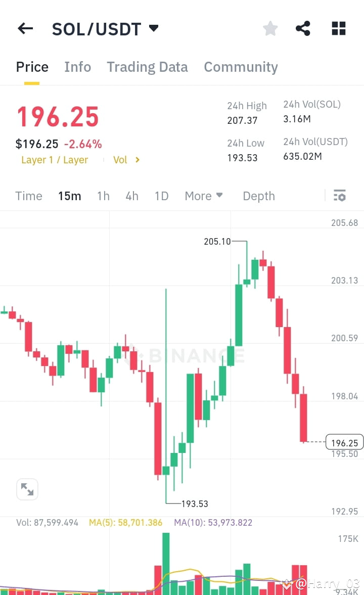
Task: Open the candlestick style settings icon
Action: click(340, 196)
